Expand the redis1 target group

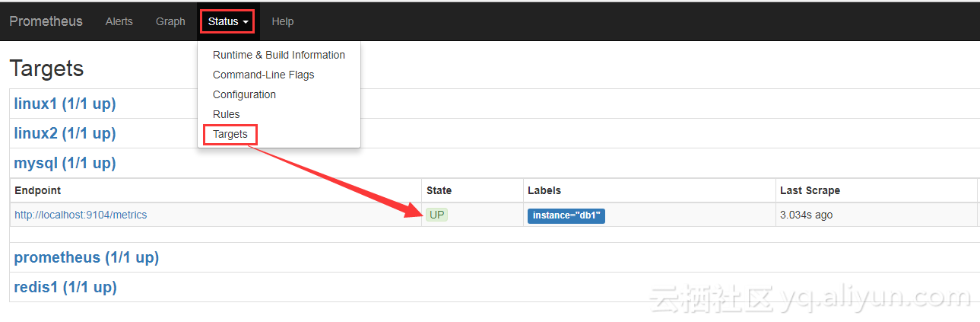(x=65, y=287)
